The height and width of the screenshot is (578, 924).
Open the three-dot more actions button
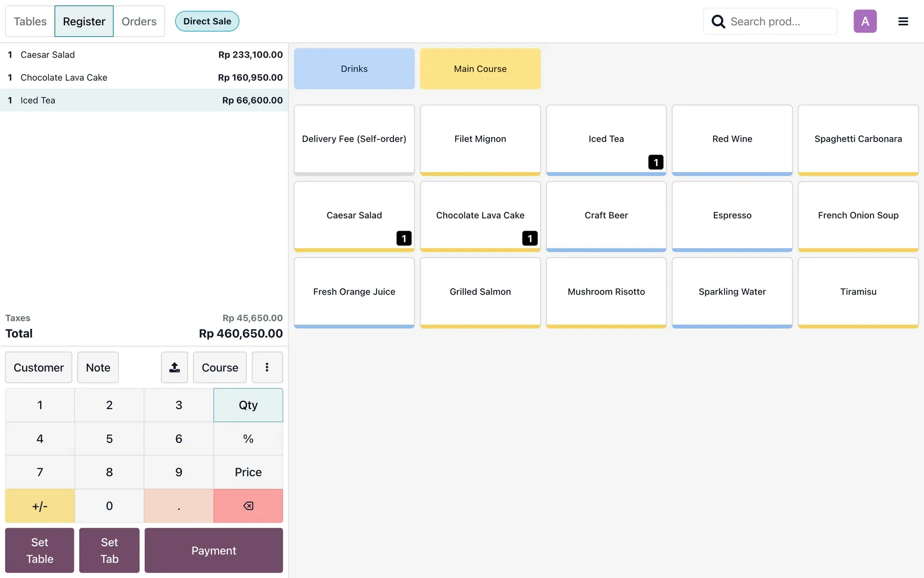[267, 367]
